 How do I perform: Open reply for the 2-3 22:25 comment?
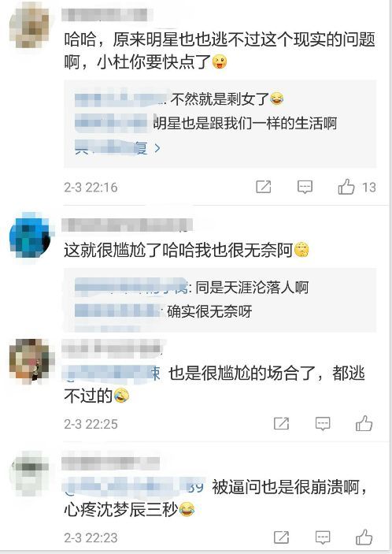coord(323,423)
